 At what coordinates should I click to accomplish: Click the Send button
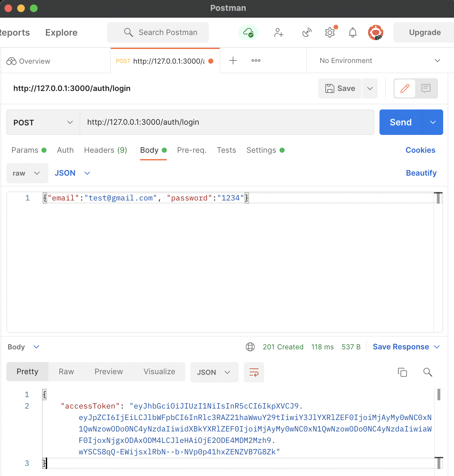pyautogui.click(x=401, y=122)
